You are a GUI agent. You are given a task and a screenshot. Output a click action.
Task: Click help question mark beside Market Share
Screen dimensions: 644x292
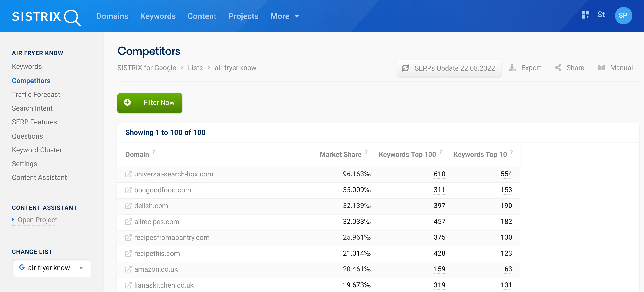[x=366, y=152]
